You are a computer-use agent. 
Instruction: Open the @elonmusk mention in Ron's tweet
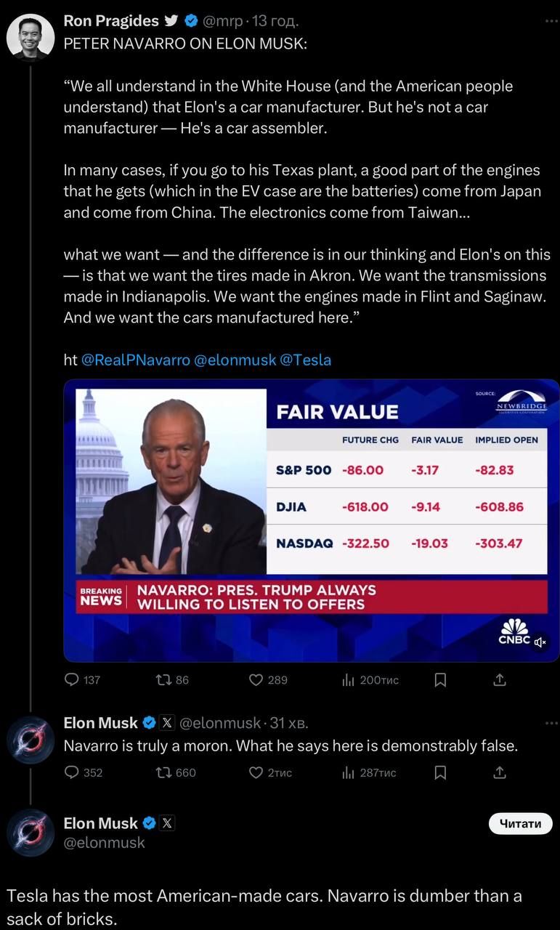tap(235, 360)
